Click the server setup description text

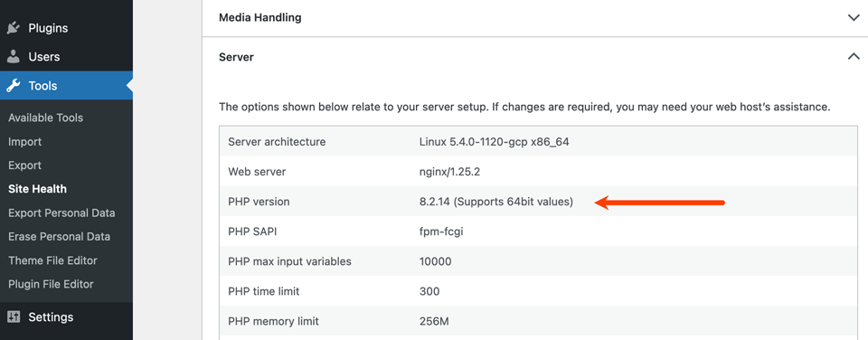524,107
